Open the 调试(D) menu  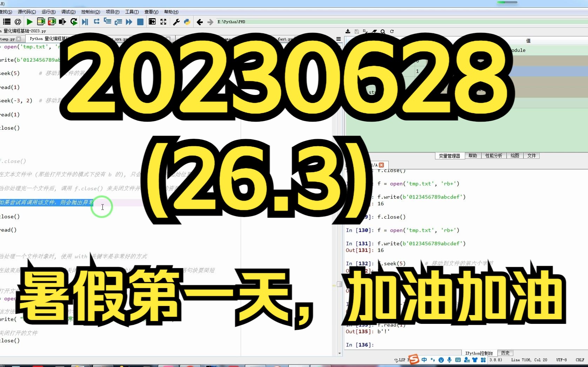coord(68,12)
